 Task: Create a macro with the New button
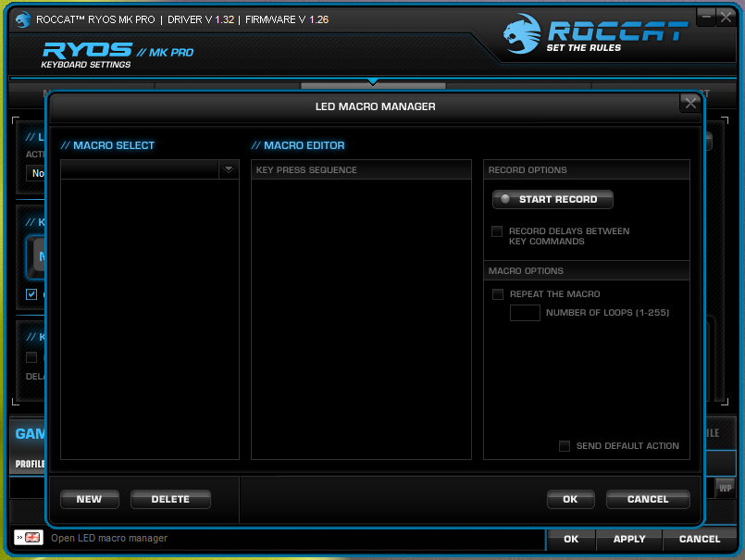[90, 499]
